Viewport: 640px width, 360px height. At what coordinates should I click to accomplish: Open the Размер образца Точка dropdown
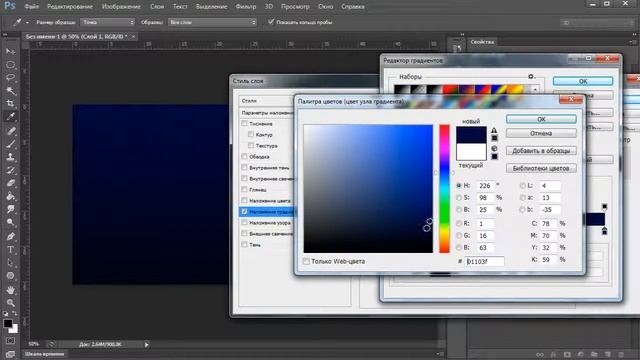click(107, 22)
